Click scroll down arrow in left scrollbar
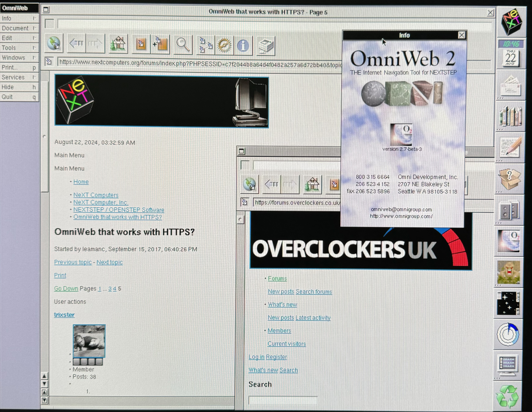532x412 pixels. pyautogui.click(x=44, y=384)
